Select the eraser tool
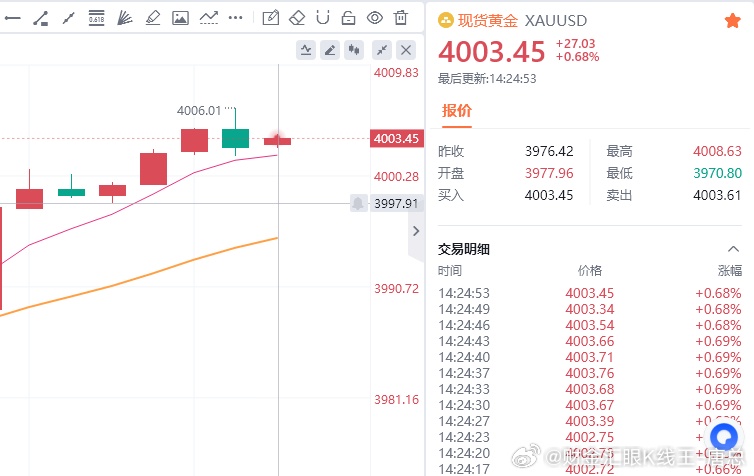The width and height of the screenshot is (754, 476). tap(297, 18)
